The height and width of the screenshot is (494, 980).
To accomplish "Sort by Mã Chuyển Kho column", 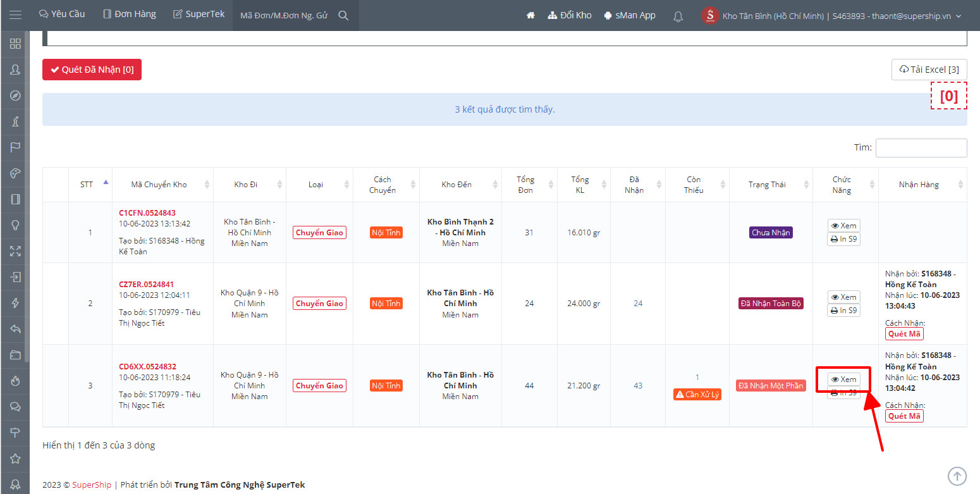I will click(x=164, y=185).
